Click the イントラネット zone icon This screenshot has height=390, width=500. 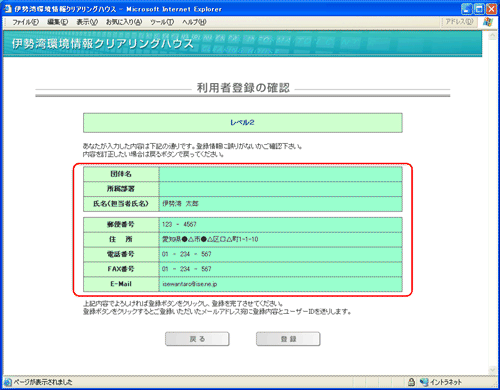coord(424,382)
